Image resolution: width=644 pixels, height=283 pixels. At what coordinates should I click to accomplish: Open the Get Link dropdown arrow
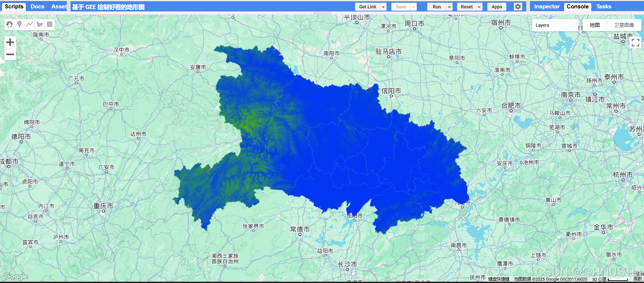[x=383, y=7]
